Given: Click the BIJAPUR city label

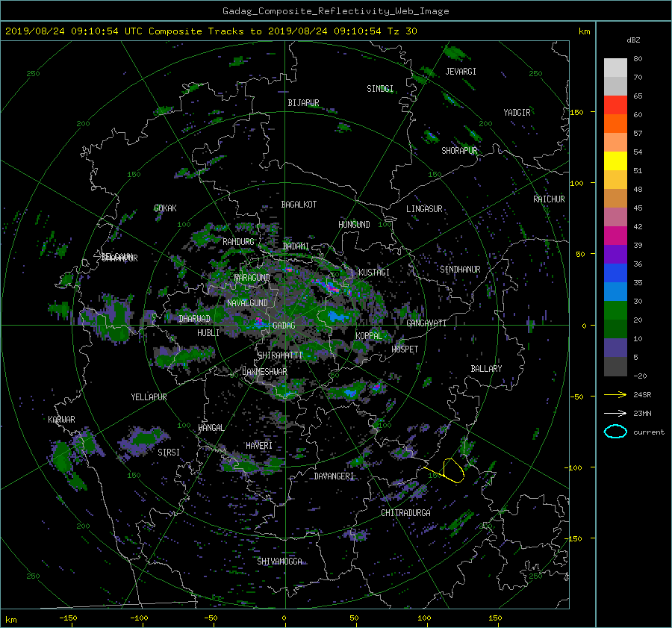Looking at the screenshot, I should (303, 103).
